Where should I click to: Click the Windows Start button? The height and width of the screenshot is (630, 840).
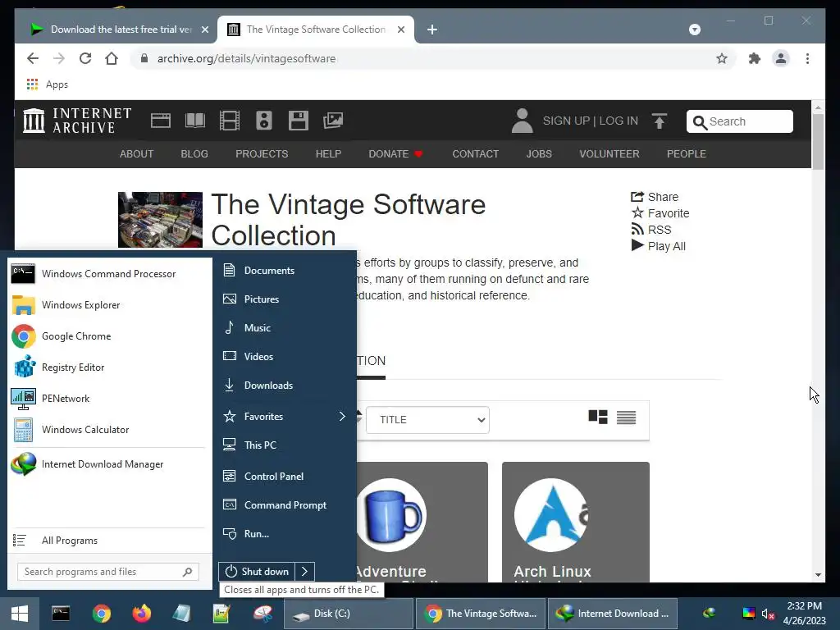[20, 614]
